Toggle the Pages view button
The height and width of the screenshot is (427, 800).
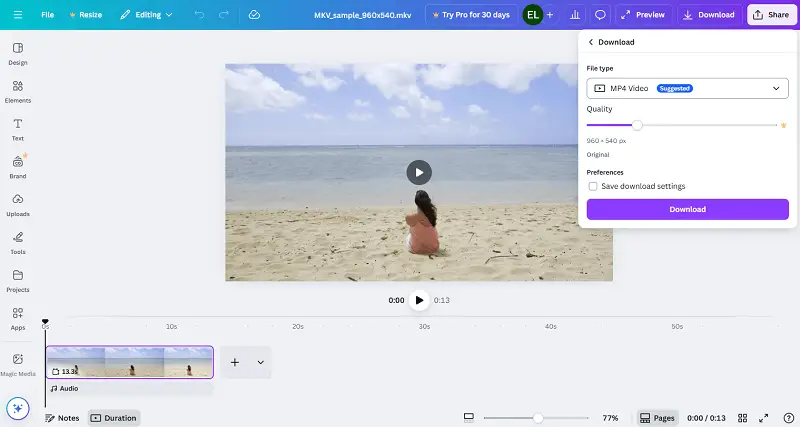coord(658,418)
